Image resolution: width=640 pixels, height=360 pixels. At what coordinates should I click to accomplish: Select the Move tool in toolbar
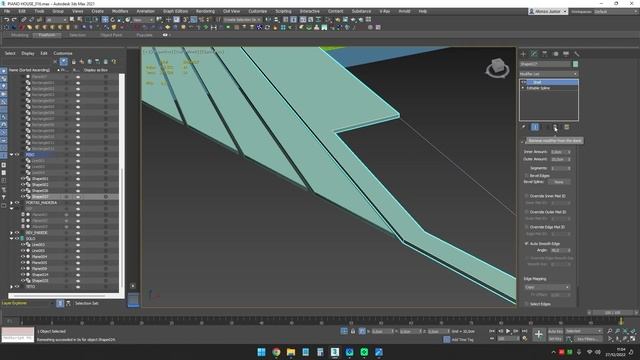click(105, 20)
